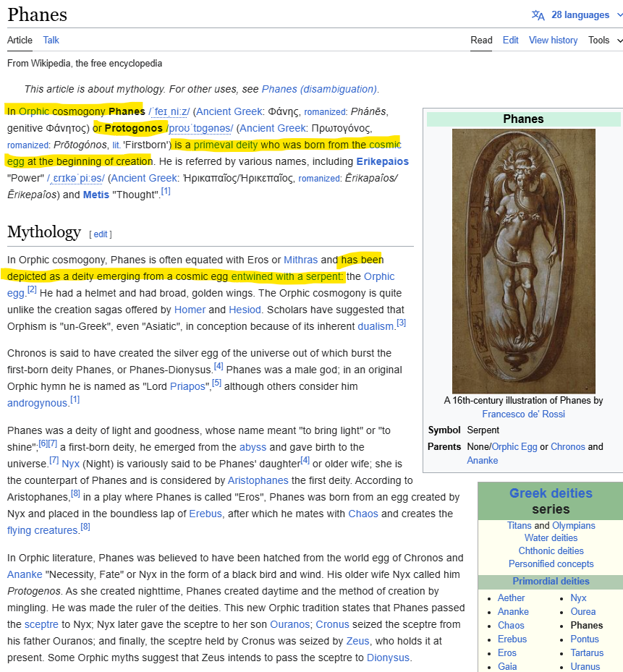Click Pontus in the deities list
623x672 pixels.
[585, 639]
